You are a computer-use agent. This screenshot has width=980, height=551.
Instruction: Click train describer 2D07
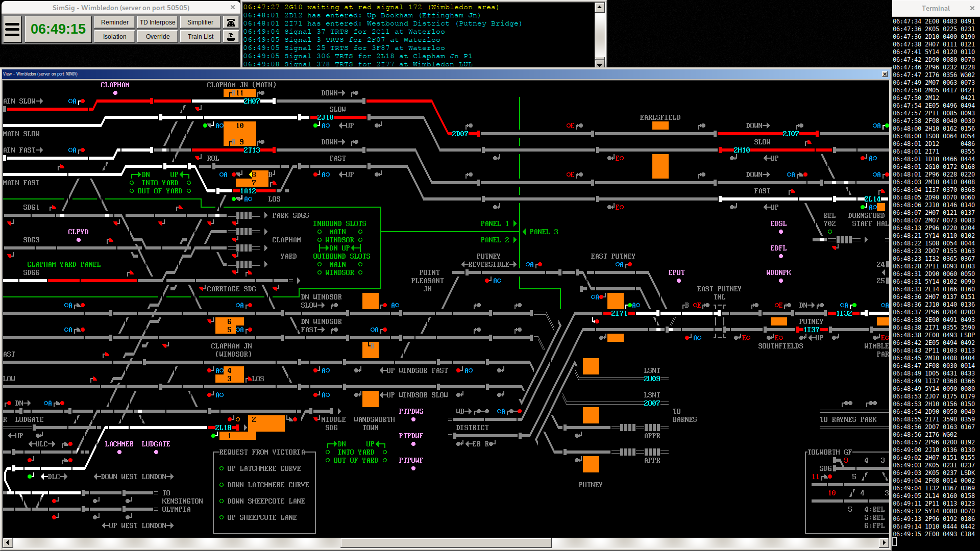tap(460, 134)
